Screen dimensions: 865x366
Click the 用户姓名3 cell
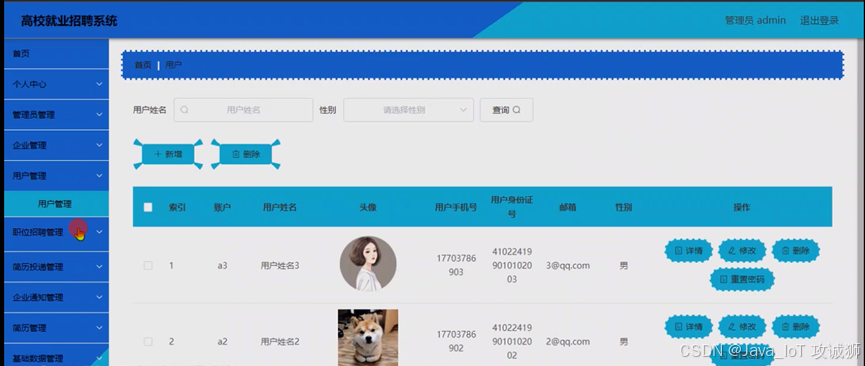tap(280, 266)
